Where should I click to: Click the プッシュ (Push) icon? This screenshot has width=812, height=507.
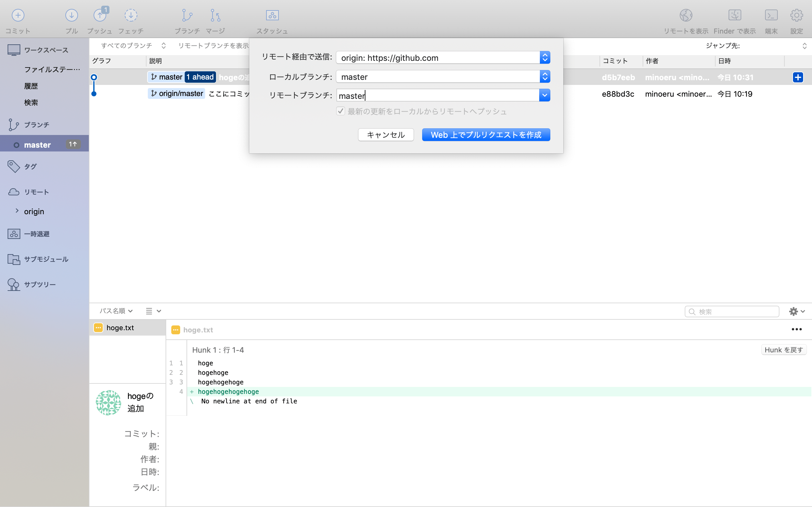pyautogui.click(x=100, y=16)
